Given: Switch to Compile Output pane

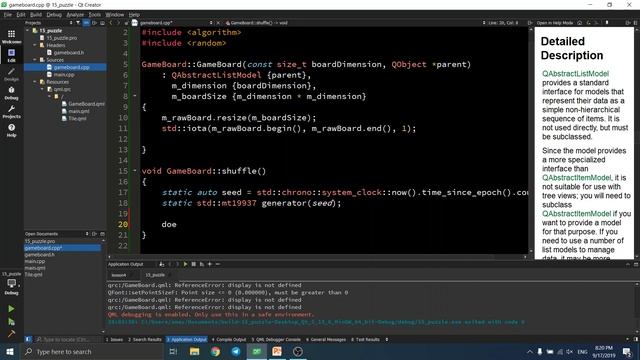Looking at the screenshot, I should [x=229, y=339].
